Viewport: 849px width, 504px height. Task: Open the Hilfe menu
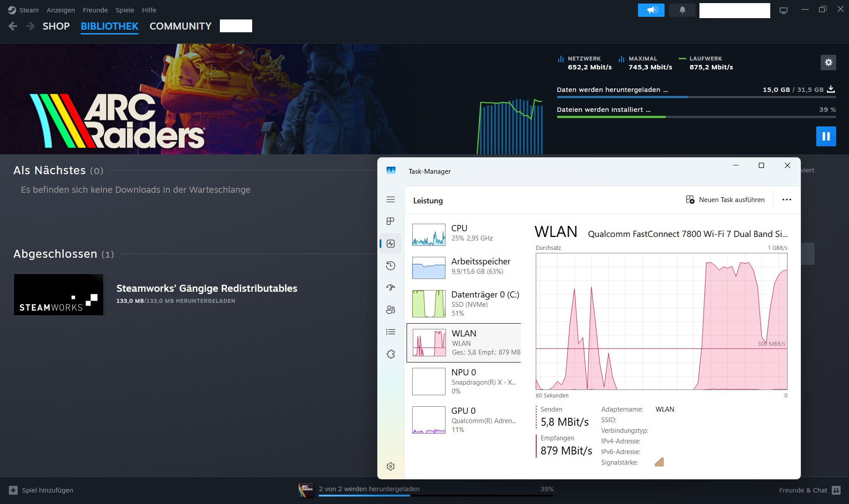(x=149, y=10)
